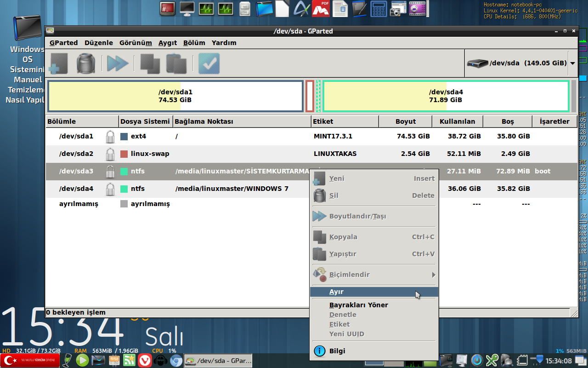Click the Resize/Move toolbar icon
This screenshot has height=368, width=588.
pyautogui.click(x=118, y=63)
